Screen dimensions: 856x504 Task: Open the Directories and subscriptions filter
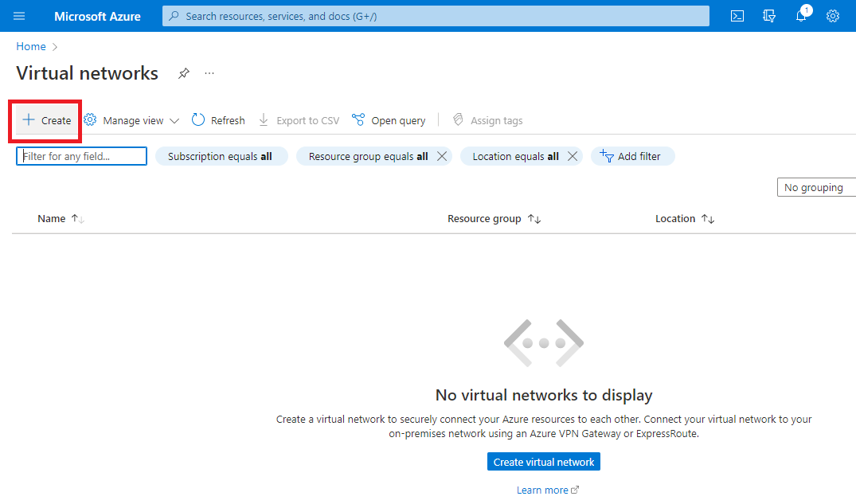pos(768,15)
